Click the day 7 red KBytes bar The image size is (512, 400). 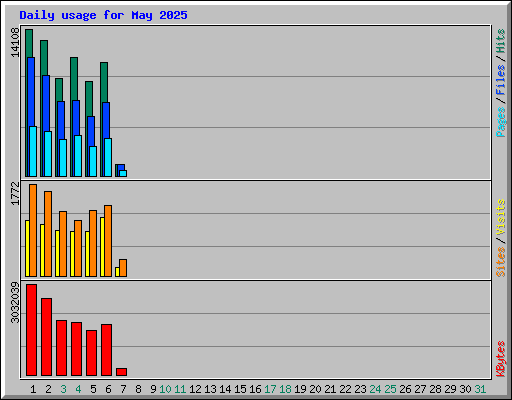tap(121, 372)
